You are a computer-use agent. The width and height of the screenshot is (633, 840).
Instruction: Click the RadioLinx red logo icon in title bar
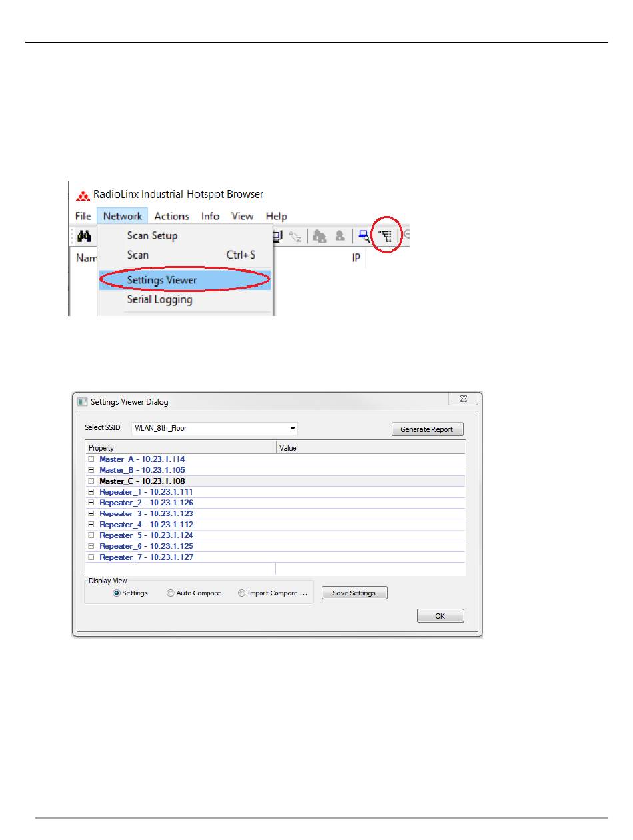[x=83, y=196]
